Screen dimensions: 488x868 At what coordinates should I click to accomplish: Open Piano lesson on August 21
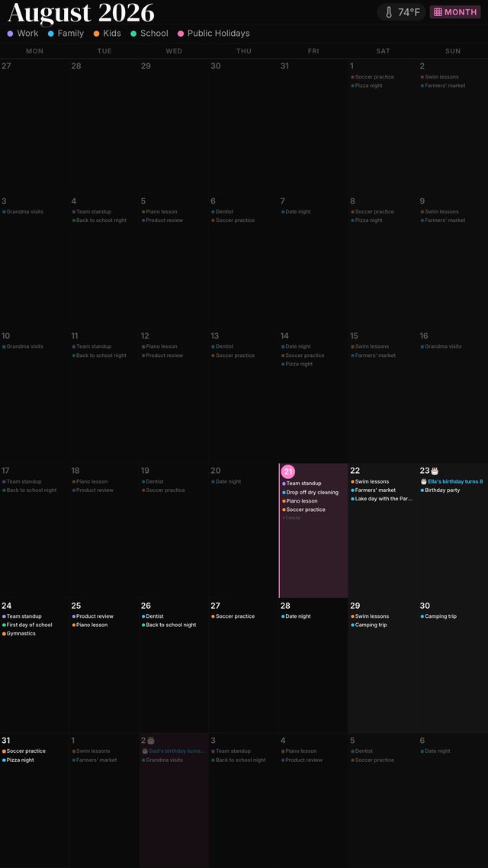pyautogui.click(x=300, y=501)
